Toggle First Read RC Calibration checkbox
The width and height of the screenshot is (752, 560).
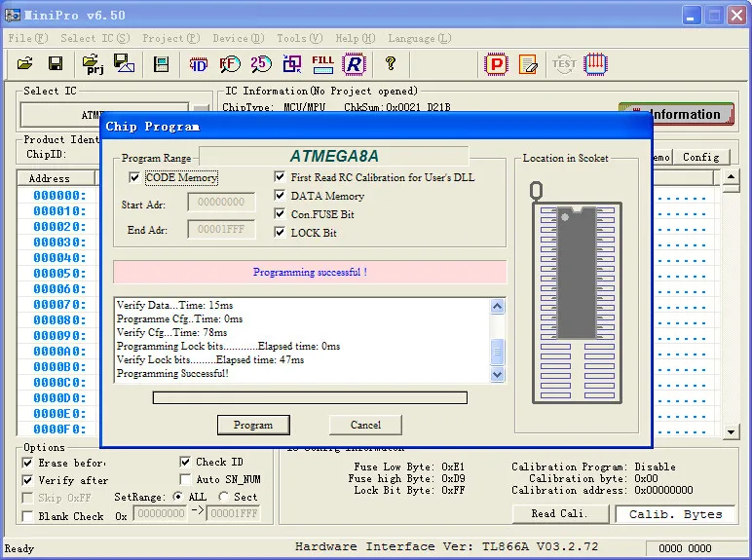coord(281,177)
